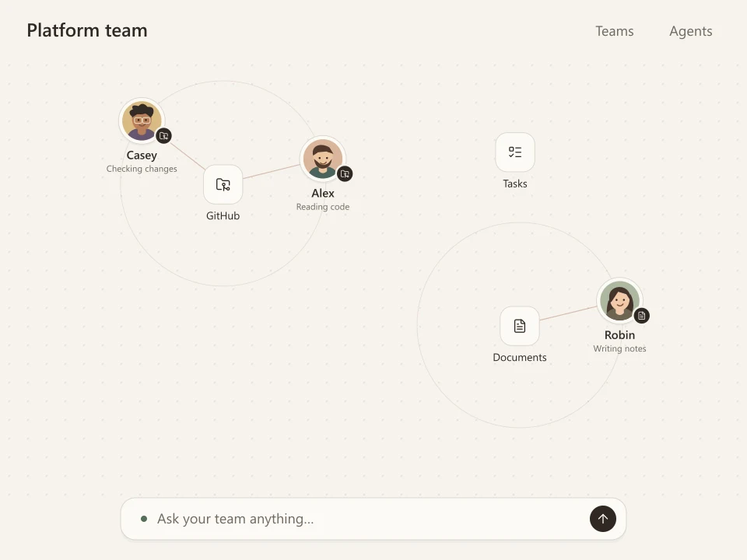Click the GitHub badge on Casey's avatar
The image size is (747, 560).
pyautogui.click(x=164, y=135)
